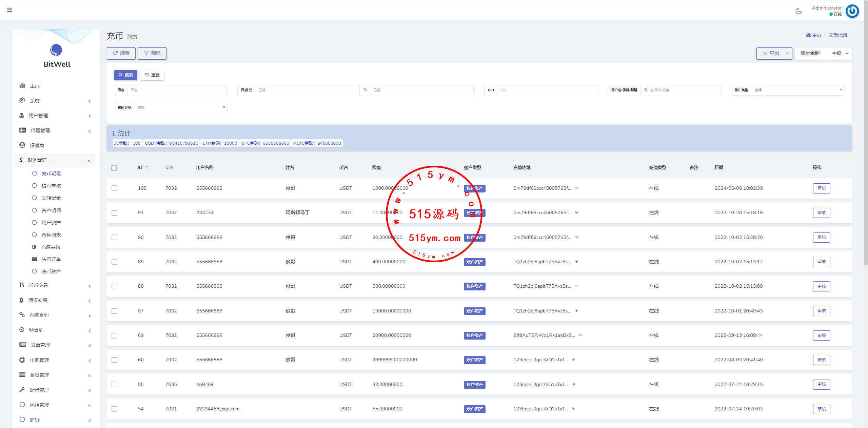Image resolution: width=868 pixels, height=428 pixels.
Task: Click 审核 button for record 88
Action: [821, 286]
